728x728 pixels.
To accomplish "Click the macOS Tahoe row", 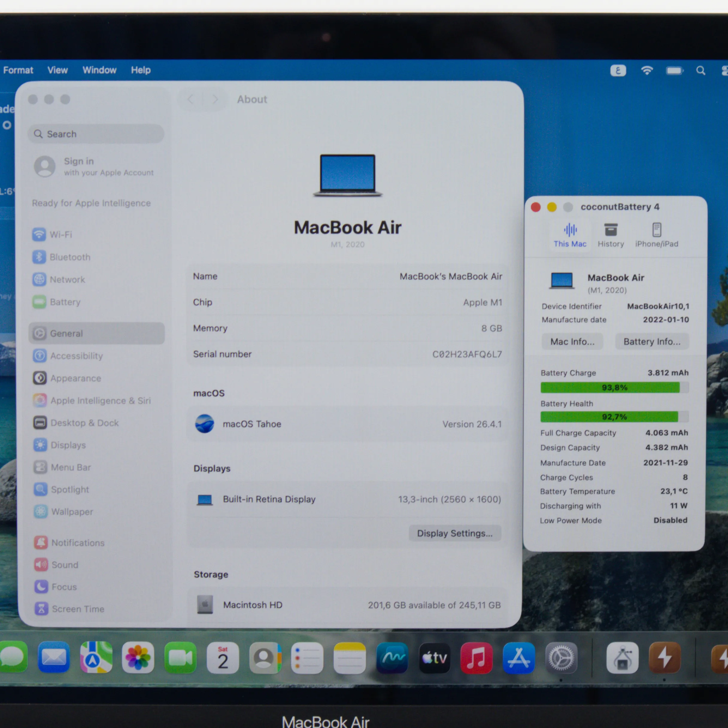I will [348, 424].
